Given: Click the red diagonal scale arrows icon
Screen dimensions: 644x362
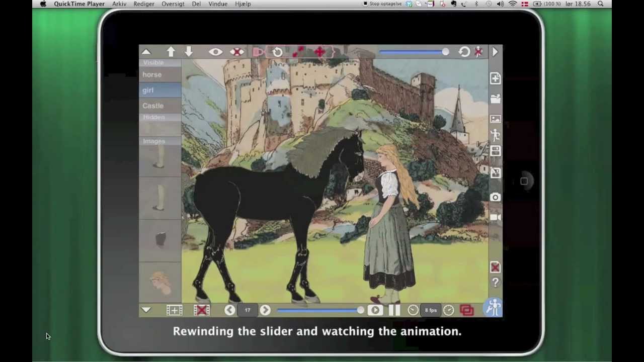Looking at the screenshot, I should (x=298, y=52).
